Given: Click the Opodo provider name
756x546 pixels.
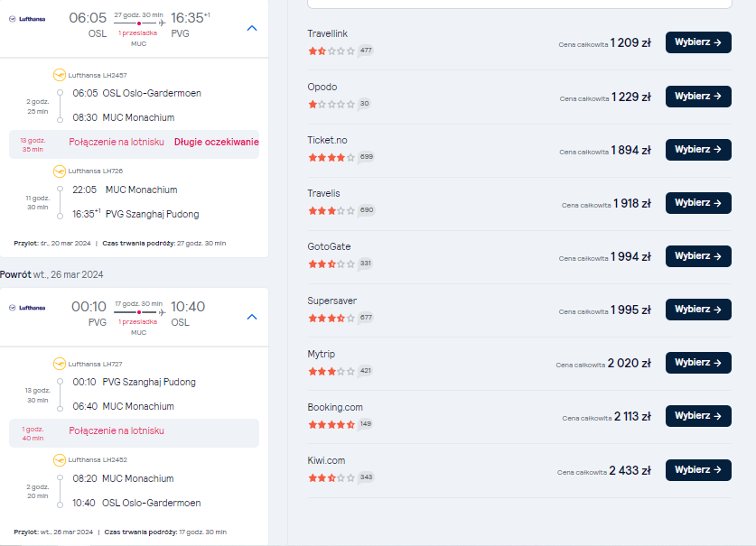Looking at the screenshot, I should click(322, 87).
